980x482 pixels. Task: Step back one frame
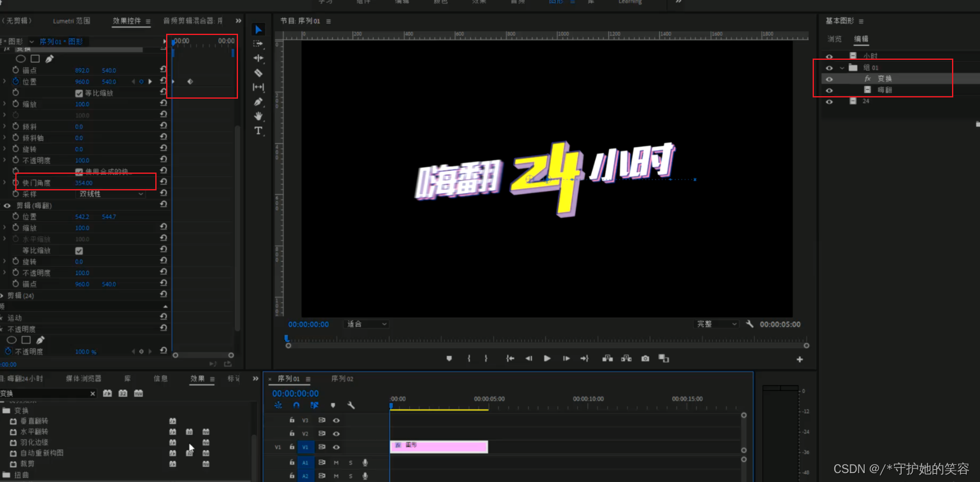pos(529,358)
